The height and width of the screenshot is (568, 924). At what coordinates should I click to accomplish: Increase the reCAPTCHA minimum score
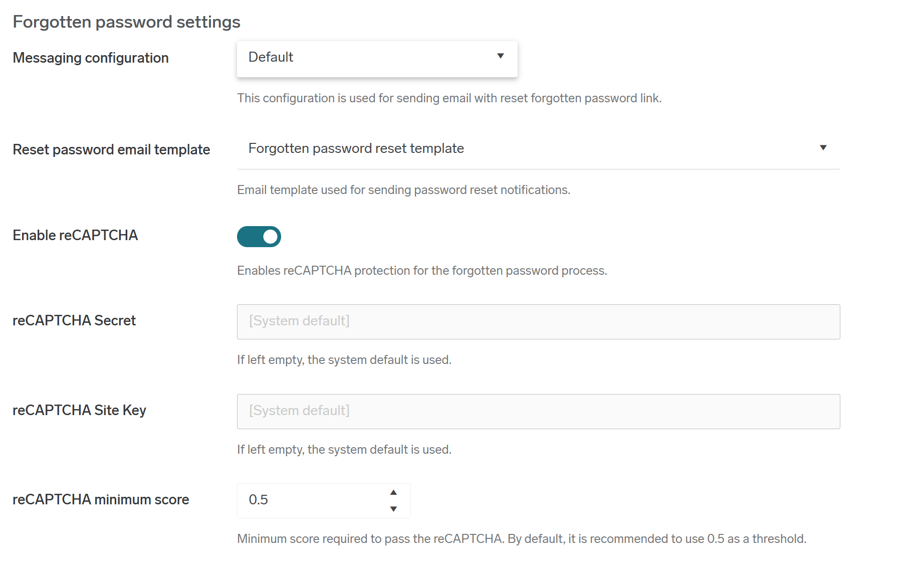tap(393, 492)
